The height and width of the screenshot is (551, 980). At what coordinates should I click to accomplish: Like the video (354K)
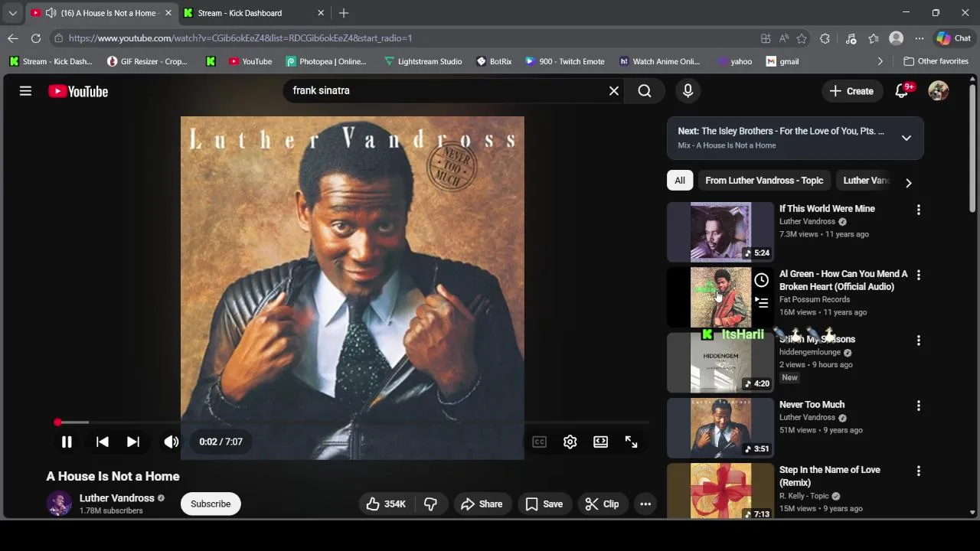click(386, 504)
